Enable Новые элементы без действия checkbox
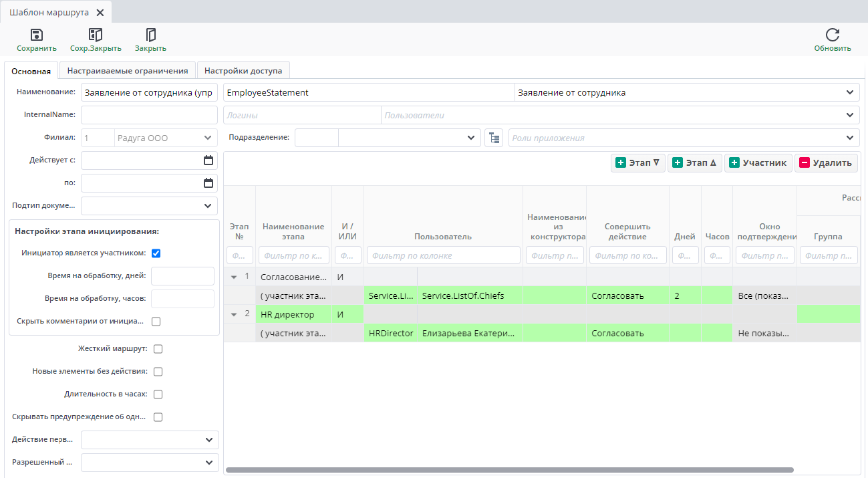Viewport: 868px width, 478px height. (158, 372)
